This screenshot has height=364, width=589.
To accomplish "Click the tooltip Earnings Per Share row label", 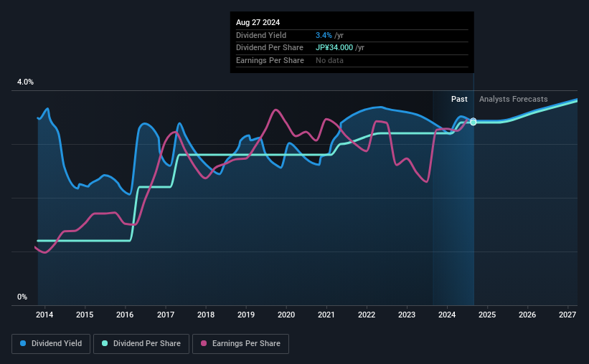I will pyautogui.click(x=270, y=60).
